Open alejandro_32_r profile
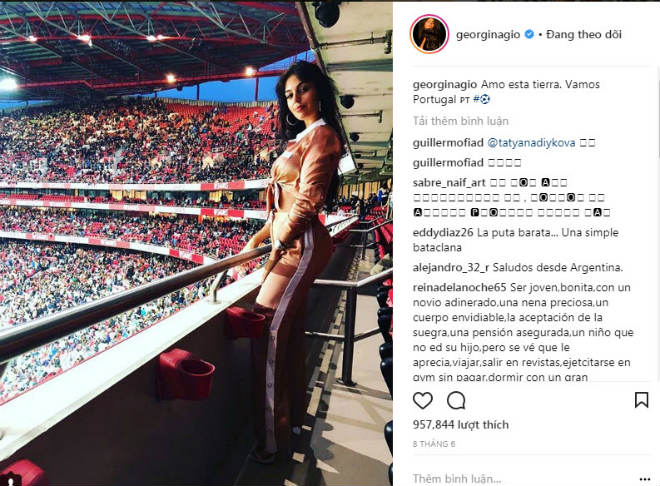 (451, 267)
